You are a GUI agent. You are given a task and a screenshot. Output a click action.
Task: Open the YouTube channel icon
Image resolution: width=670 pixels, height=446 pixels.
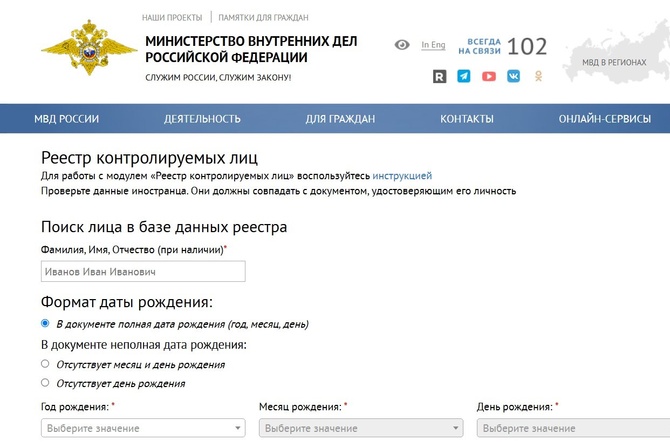coord(489,76)
